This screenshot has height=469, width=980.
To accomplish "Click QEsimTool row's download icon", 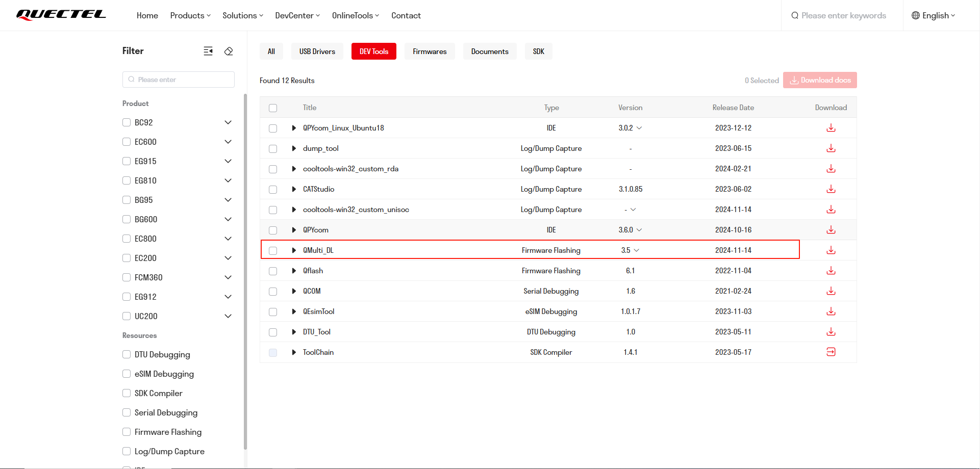I will click(x=831, y=311).
